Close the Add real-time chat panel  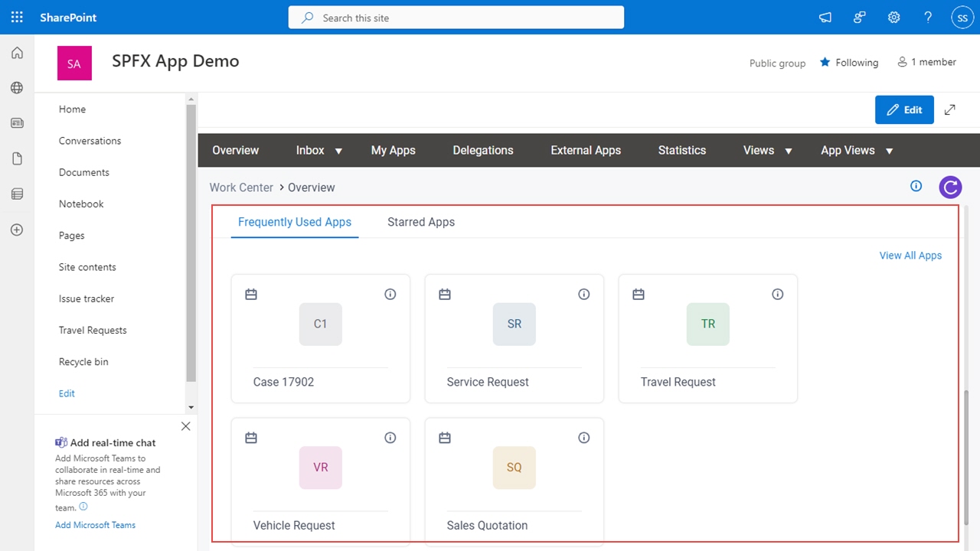[x=185, y=426]
